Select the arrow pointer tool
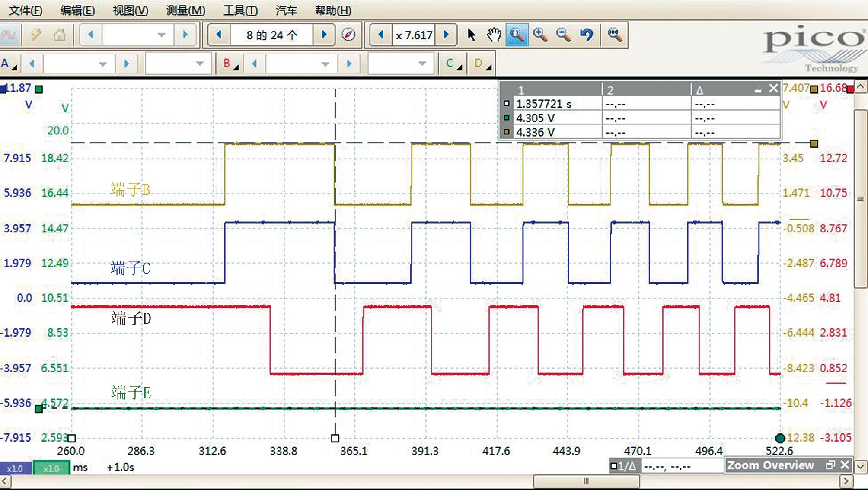Viewport: 868px width, 490px height. pos(471,35)
